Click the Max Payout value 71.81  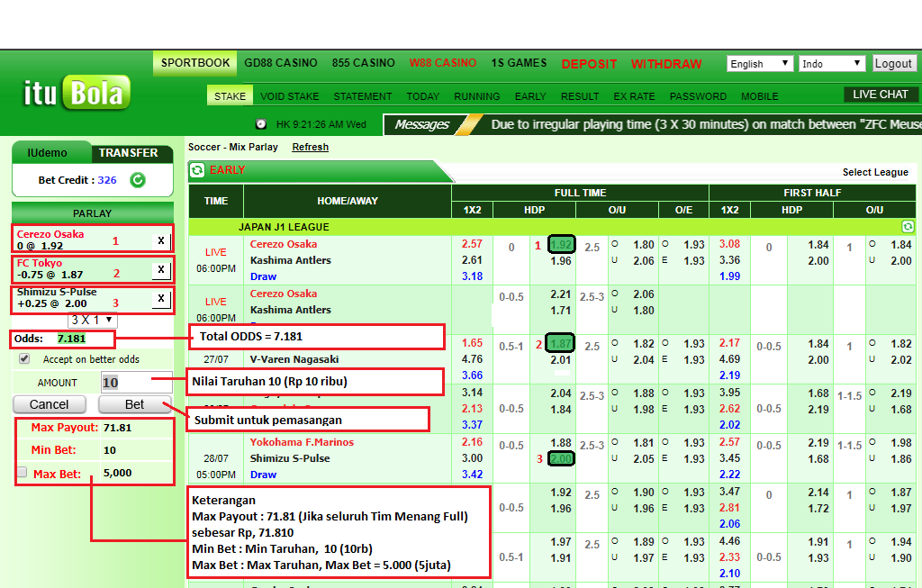click(117, 428)
